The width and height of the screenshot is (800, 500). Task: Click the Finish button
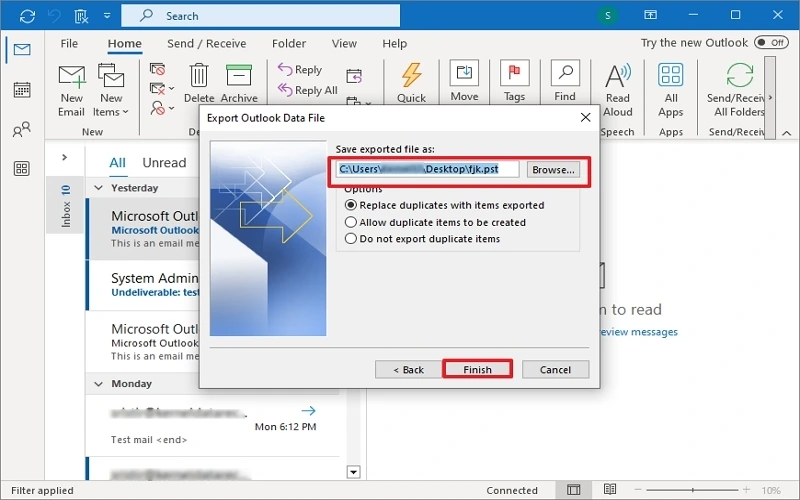pos(477,369)
